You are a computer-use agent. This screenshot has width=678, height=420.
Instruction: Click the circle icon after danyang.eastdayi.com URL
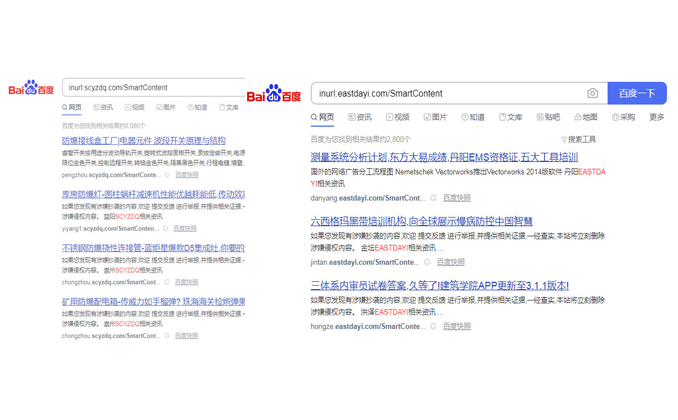(x=433, y=198)
